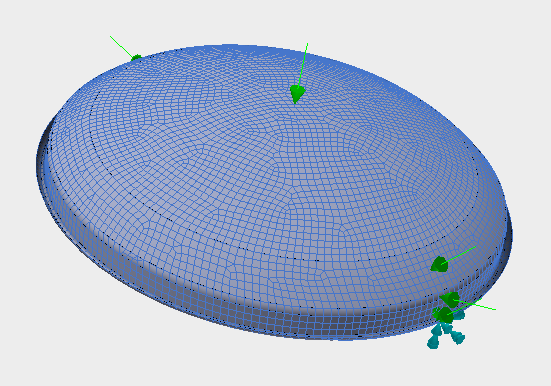Select the upper green load arrow on right rim

point(440,264)
